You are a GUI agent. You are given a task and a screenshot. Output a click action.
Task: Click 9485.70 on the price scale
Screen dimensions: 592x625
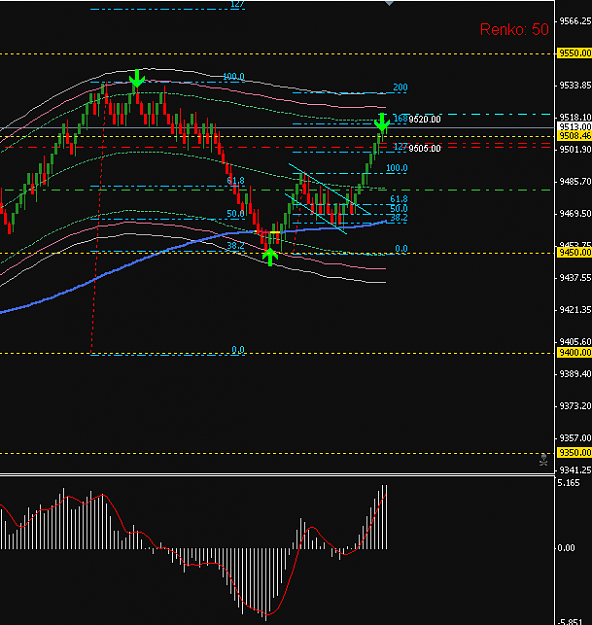(x=575, y=182)
